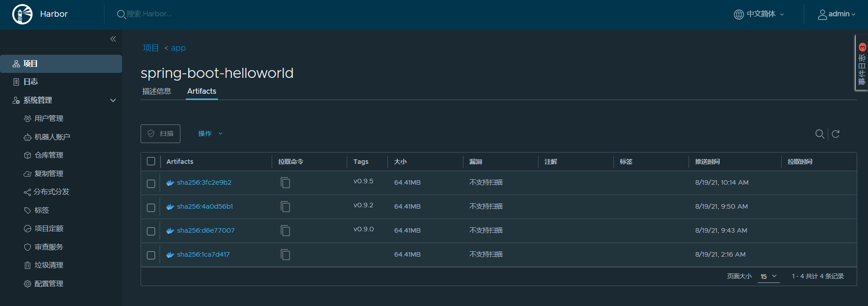Click the 大小 column header

(x=400, y=162)
